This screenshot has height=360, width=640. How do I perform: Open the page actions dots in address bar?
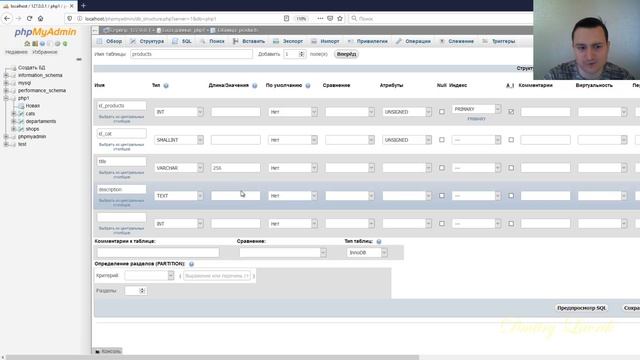[320, 18]
